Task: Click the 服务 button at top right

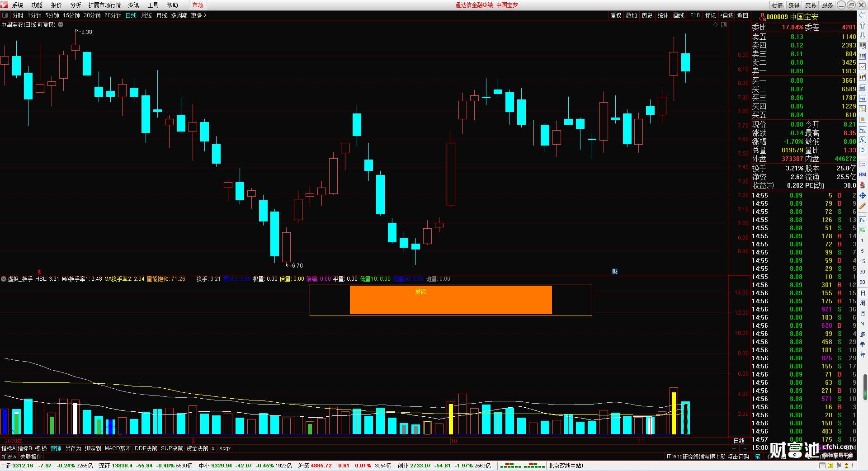Action: point(827,5)
